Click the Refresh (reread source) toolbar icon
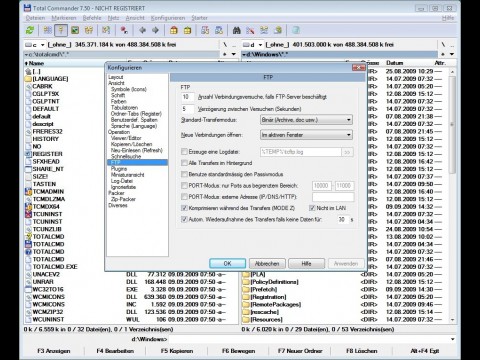Image resolution: width=480 pixels, height=360 pixels. click(30, 30)
